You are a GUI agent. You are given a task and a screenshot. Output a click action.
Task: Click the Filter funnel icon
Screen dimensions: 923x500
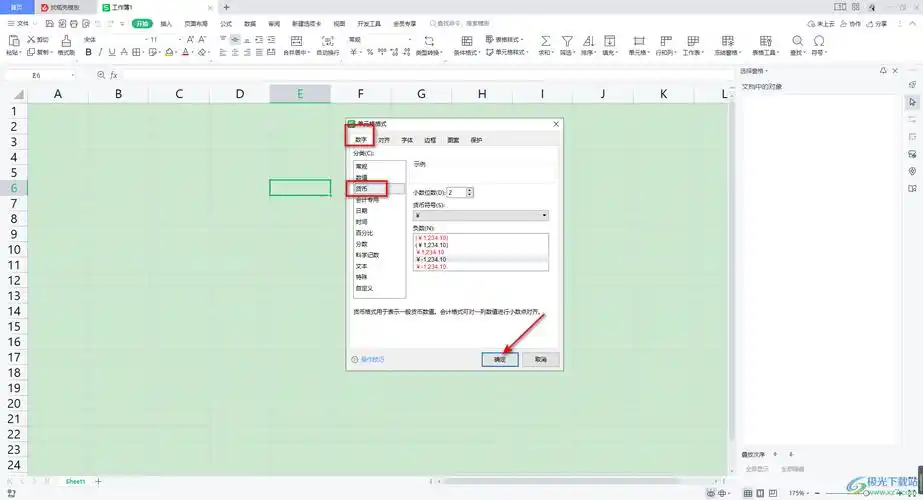[x=567, y=41]
